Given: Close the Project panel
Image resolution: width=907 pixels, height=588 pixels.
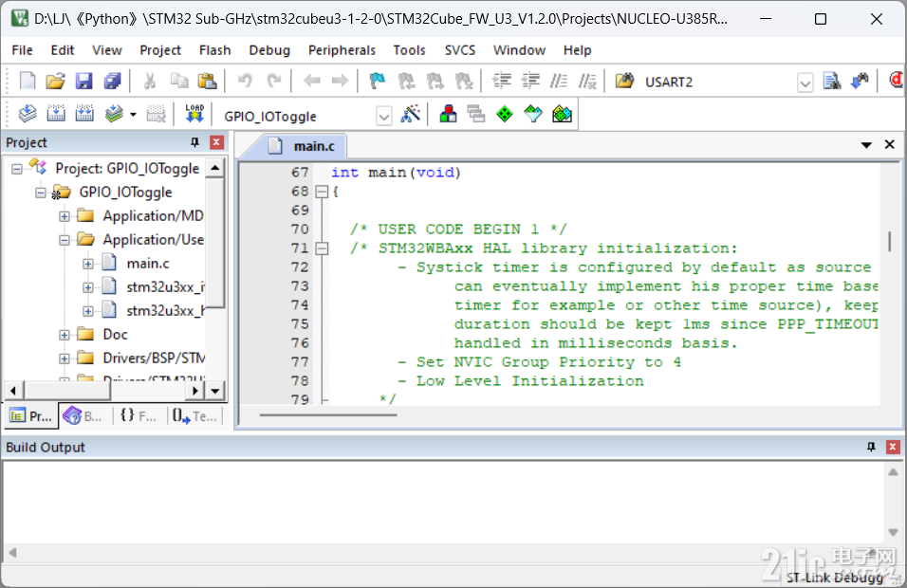Looking at the screenshot, I should (216, 142).
